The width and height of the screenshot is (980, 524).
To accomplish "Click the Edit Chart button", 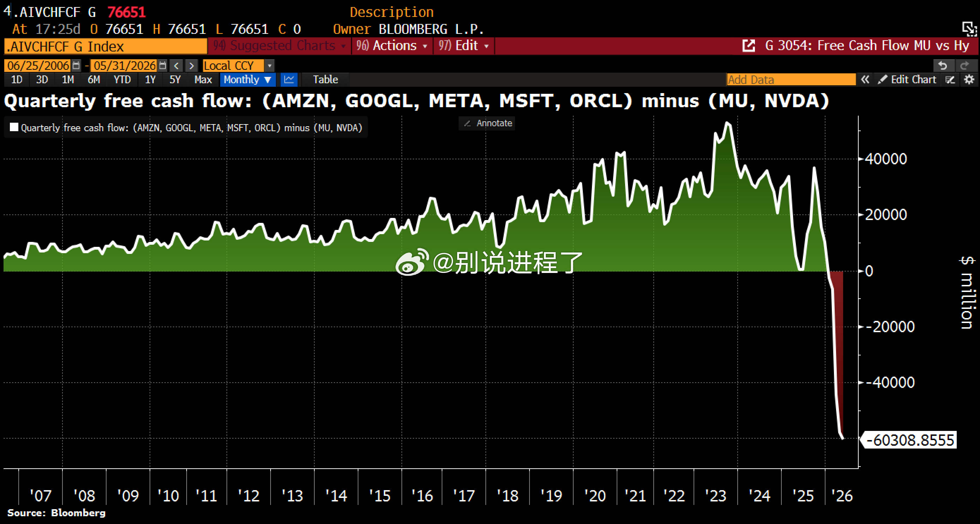I will pos(907,79).
